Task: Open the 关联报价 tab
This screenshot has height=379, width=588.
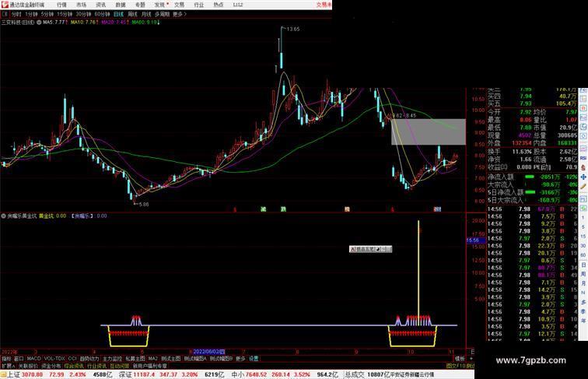Action: click(28, 366)
